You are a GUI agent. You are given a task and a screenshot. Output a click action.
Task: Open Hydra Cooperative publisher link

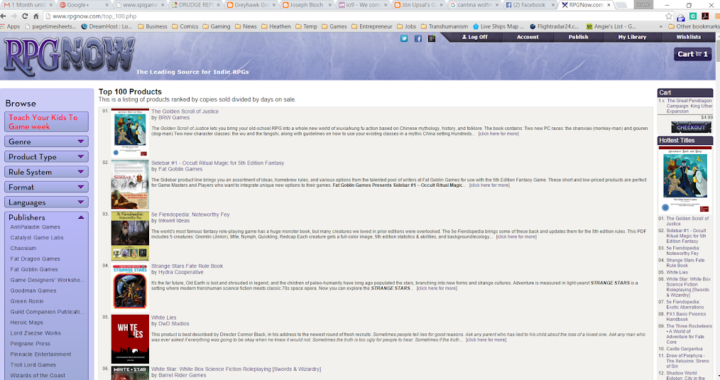click(180, 272)
